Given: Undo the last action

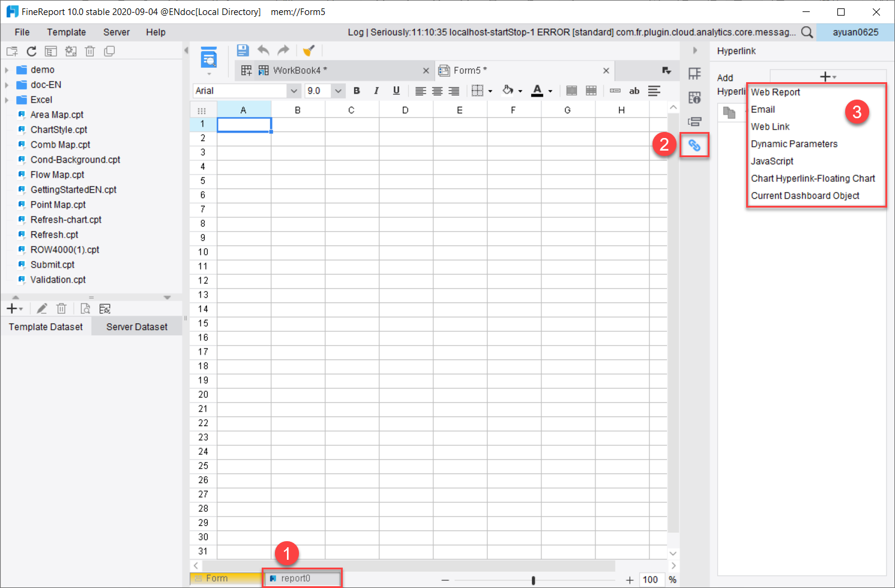Looking at the screenshot, I should pyautogui.click(x=263, y=50).
